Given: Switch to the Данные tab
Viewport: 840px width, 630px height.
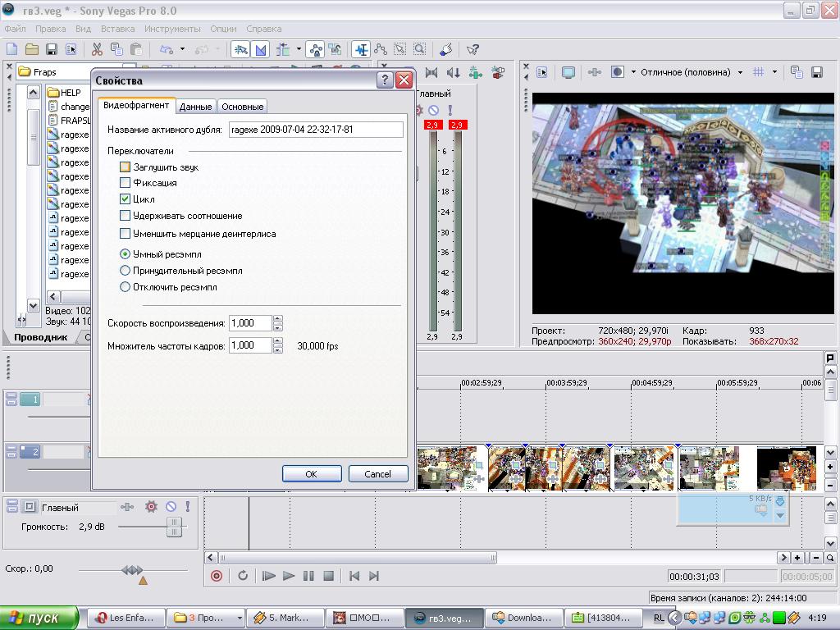Looking at the screenshot, I should pos(195,107).
